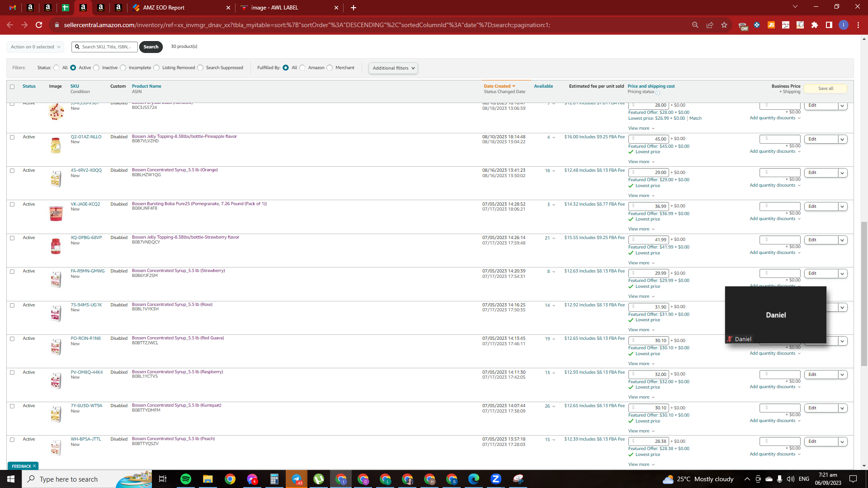This screenshot has width=868, height=488.
Task: Sort by the Date Created column header
Action: tap(499, 86)
